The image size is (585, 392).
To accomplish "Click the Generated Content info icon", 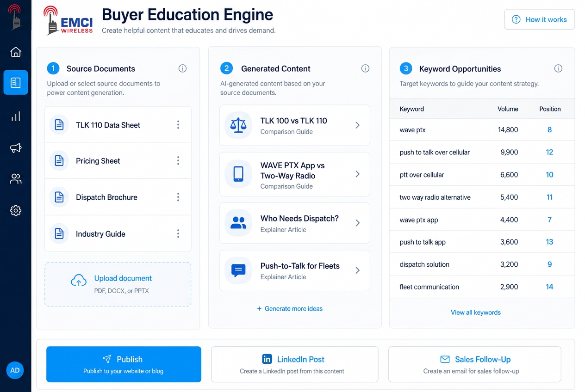I will [365, 68].
